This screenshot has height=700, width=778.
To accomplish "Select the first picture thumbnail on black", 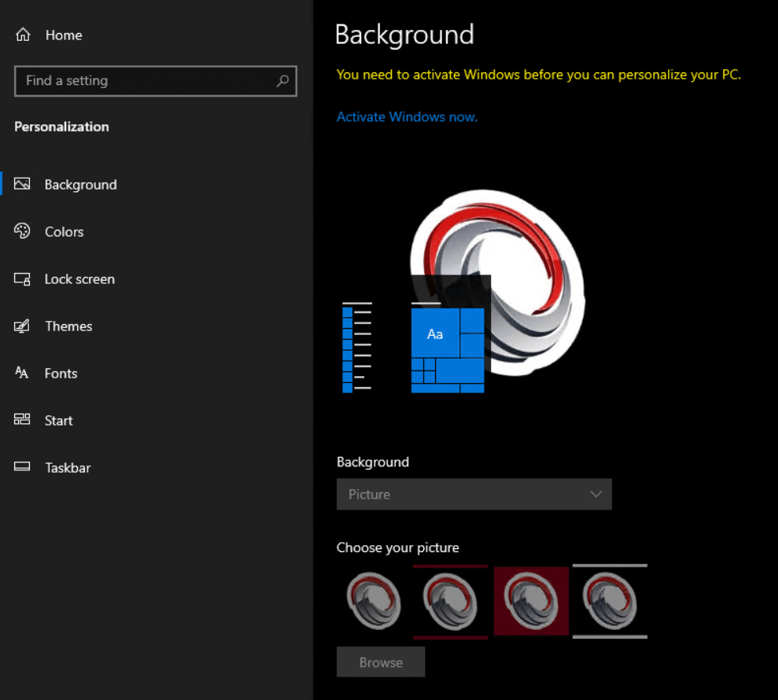I will 374,601.
